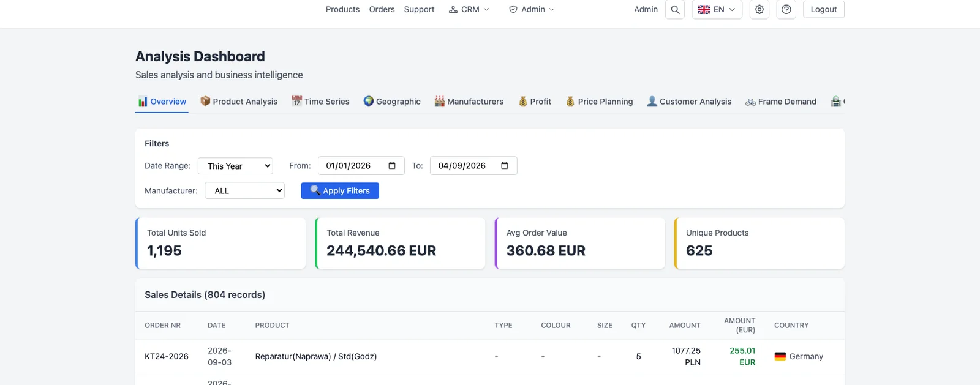Sort by the AMOUNT column header
The width and height of the screenshot is (980, 385).
pos(685,326)
